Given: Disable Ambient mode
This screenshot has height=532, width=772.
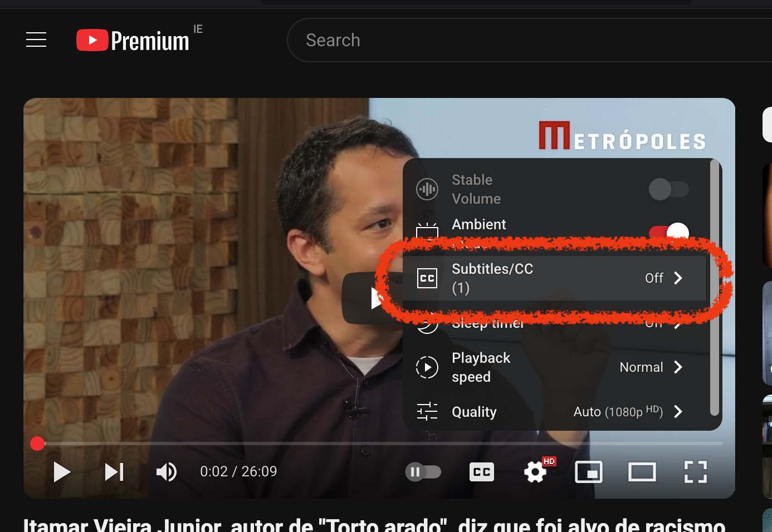Looking at the screenshot, I should pos(669,233).
